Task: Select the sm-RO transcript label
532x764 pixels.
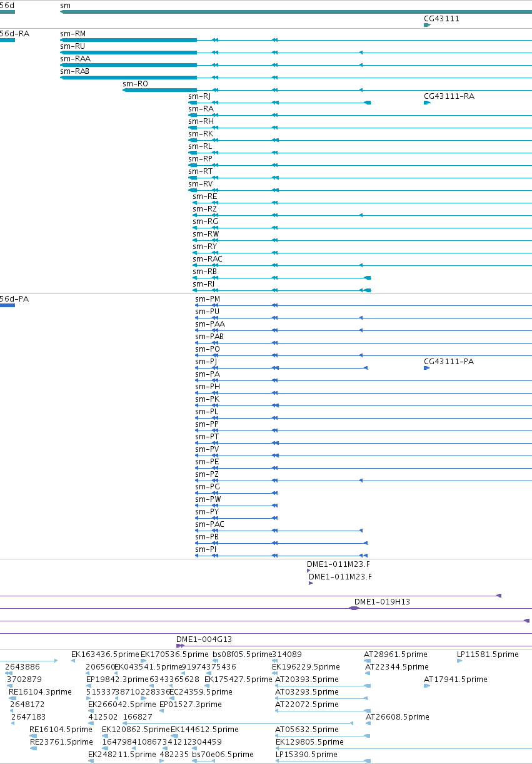Action: point(135,84)
